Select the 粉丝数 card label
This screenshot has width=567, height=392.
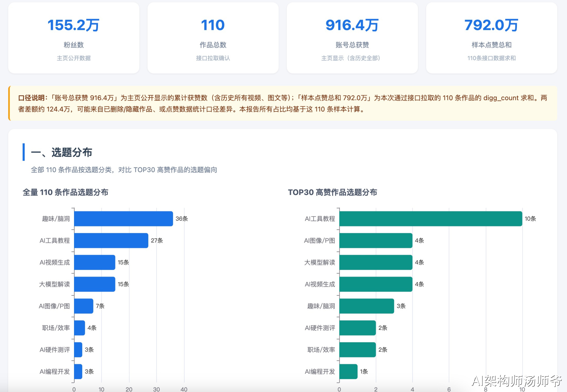[74, 45]
